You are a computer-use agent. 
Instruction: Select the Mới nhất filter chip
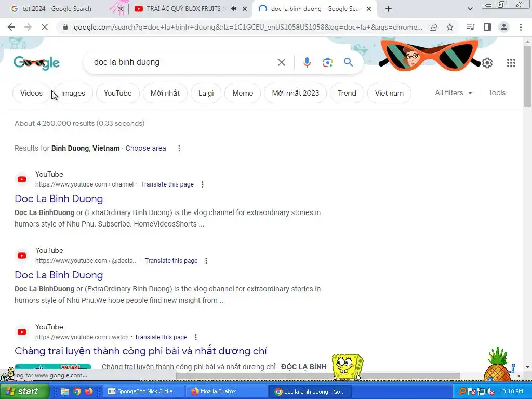(x=165, y=94)
